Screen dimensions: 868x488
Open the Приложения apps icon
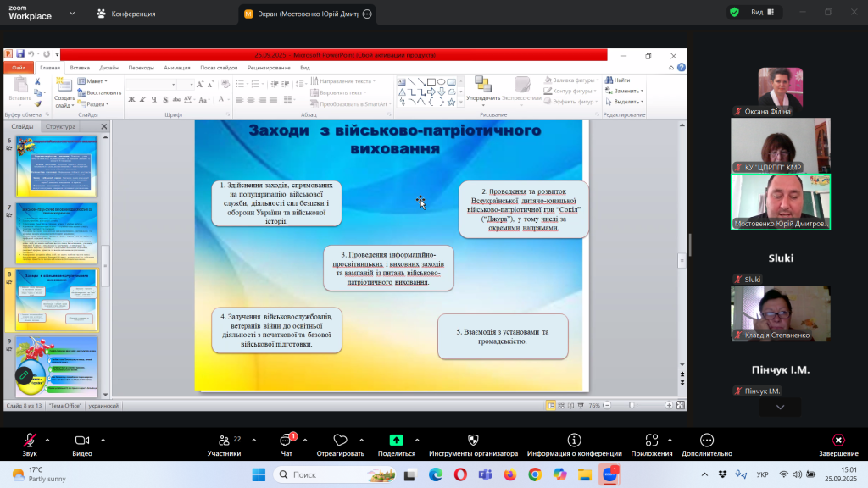(x=651, y=441)
